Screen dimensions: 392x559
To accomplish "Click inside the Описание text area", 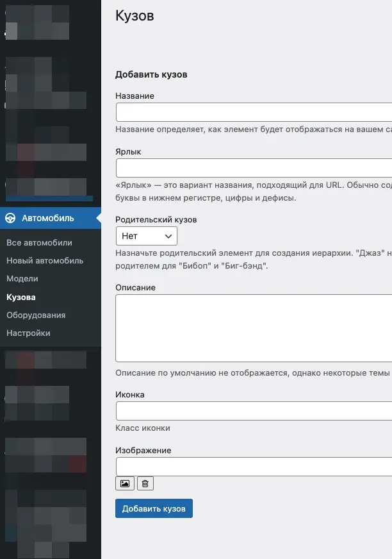I will click(254, 328).
